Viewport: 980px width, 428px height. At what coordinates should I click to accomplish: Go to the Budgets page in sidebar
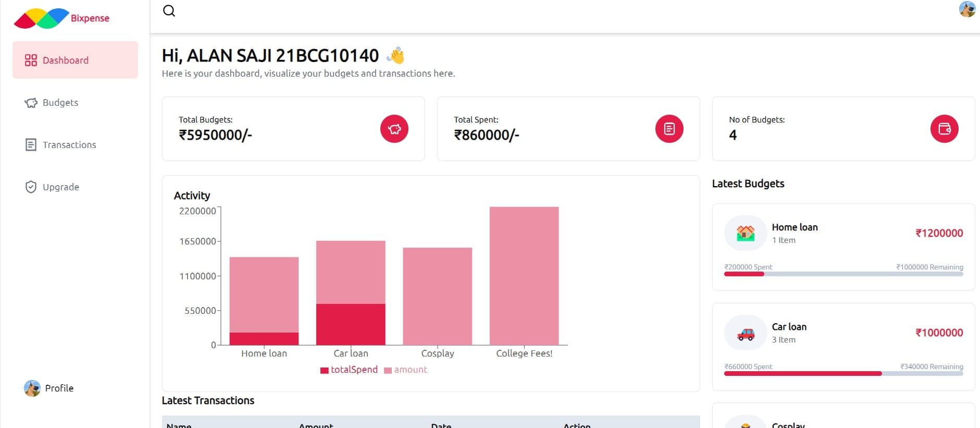click(60, 103)
